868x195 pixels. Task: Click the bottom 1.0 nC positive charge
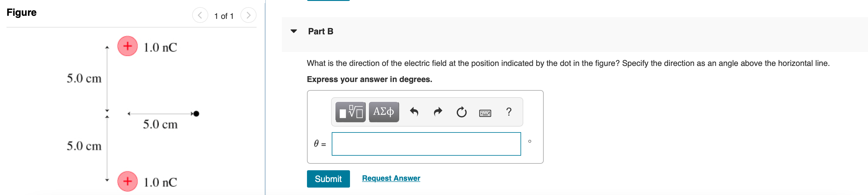(x=127, y=181)
